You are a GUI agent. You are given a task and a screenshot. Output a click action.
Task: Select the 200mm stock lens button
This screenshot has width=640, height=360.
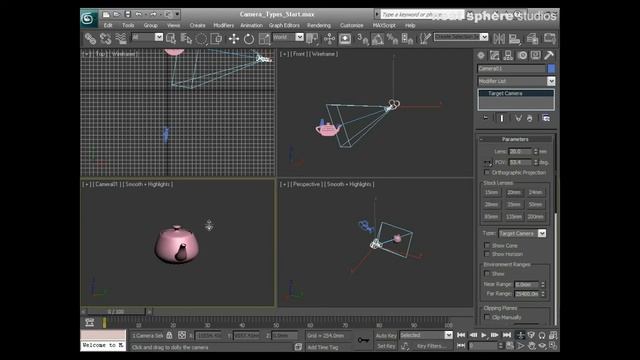(x=536, y=217)
